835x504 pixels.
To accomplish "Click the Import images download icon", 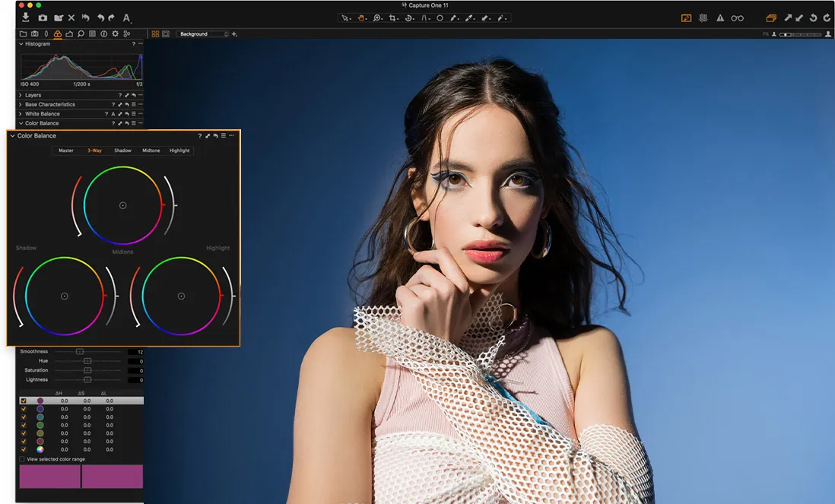I will 26,17.
